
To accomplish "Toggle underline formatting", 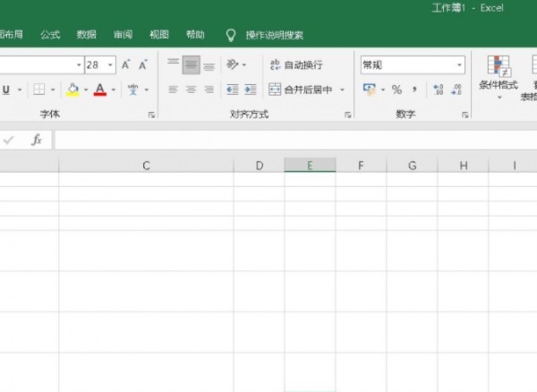I will (6, 89).
